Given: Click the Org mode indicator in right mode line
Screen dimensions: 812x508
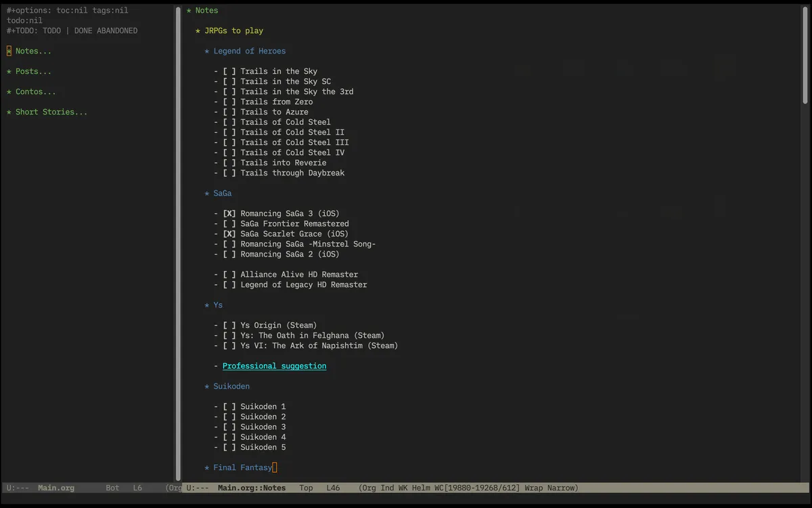Looking at the screenshot, I should click(x=369, y=488).
